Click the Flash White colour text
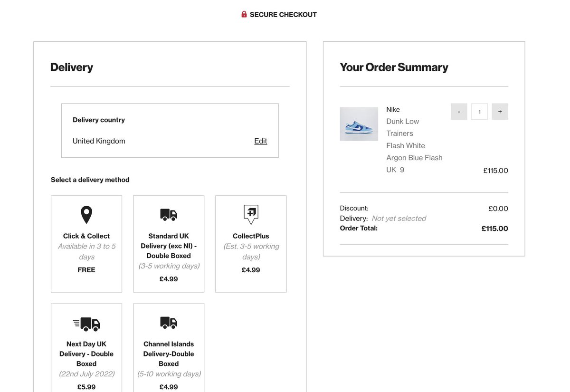Screen dimensions: 570x392 [x=406, y=145]
